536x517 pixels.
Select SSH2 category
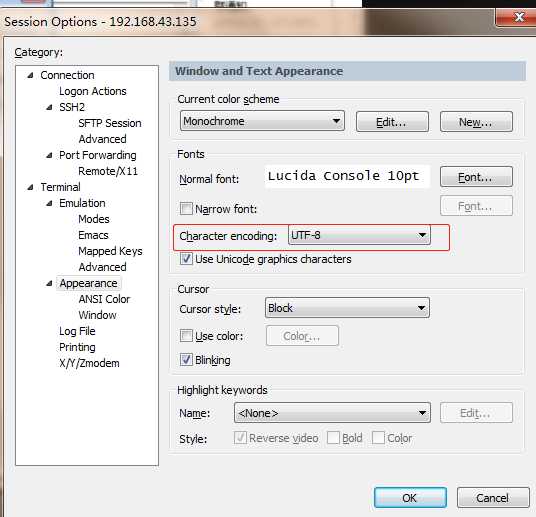72,107
